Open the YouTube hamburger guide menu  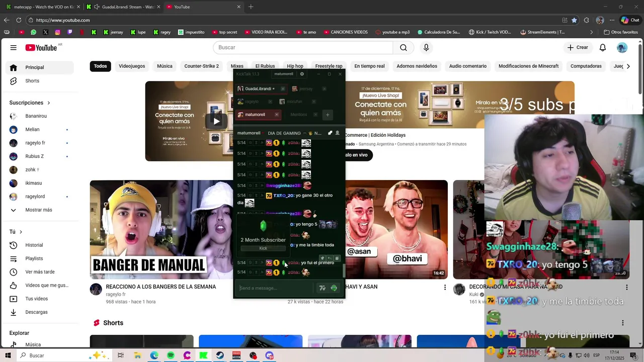13,47
